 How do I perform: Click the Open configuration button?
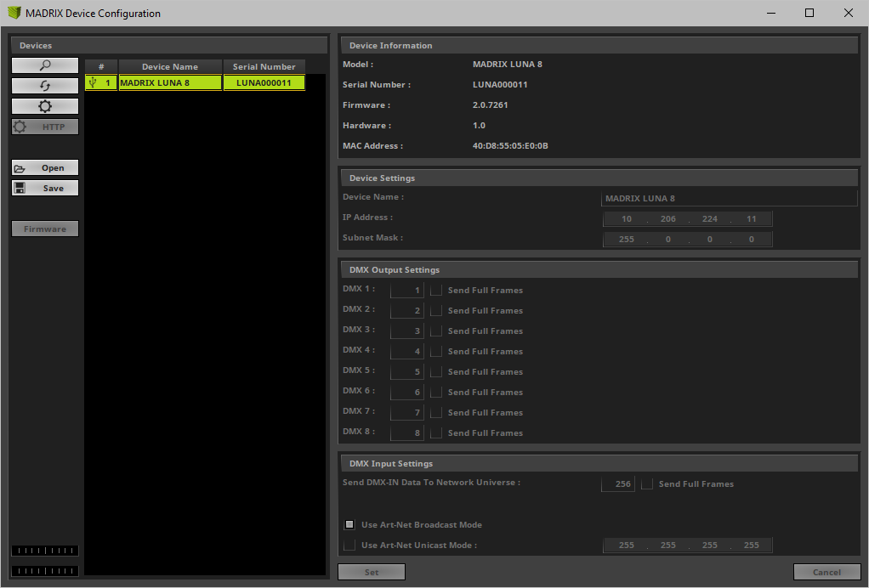point(45,167)
